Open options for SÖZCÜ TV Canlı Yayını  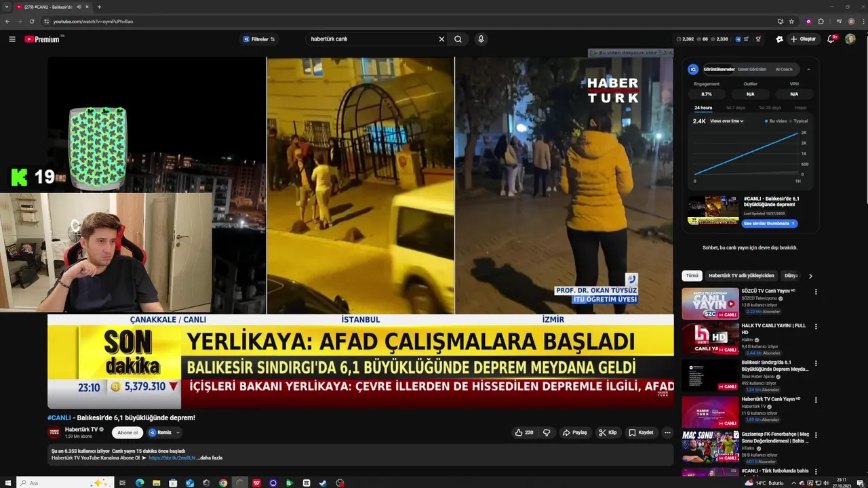coord(816,292)
